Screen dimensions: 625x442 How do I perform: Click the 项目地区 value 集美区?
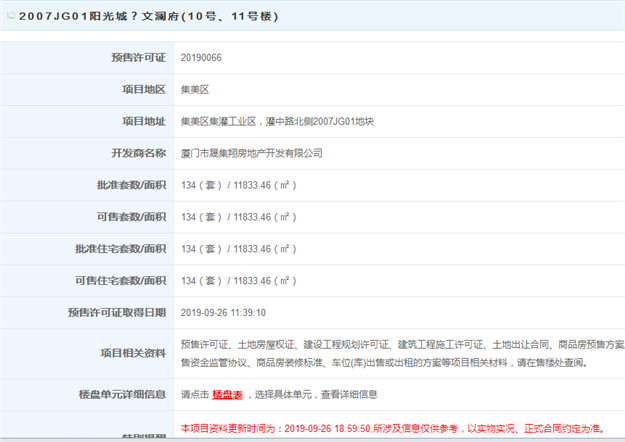point(195,89)
